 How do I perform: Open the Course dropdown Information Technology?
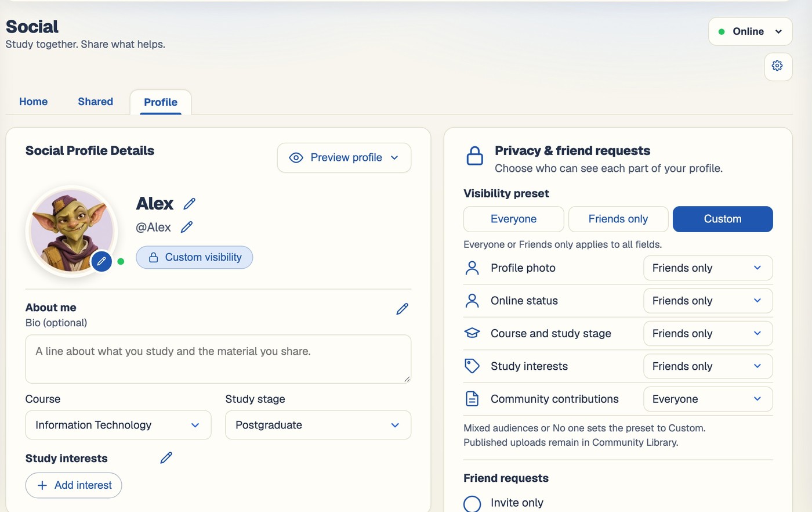click(118, 425)
